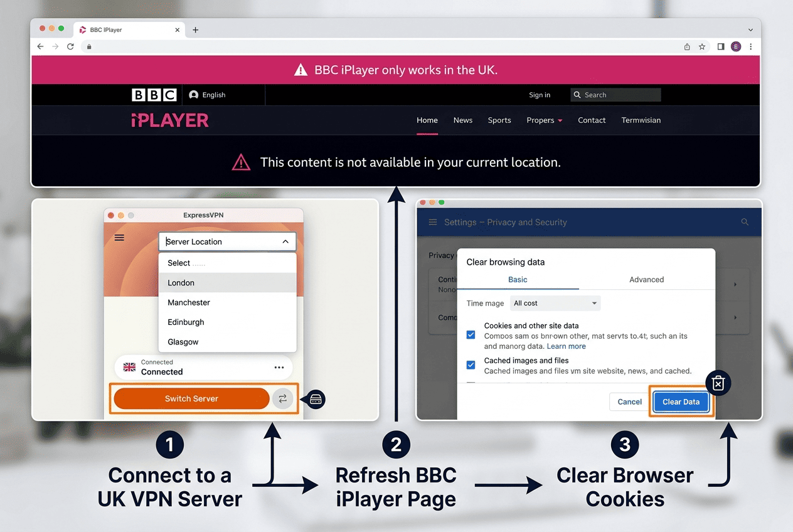The height and width of the screenshot is (532, 793).
Task: Click the share page icon
Action: [687, 46]
